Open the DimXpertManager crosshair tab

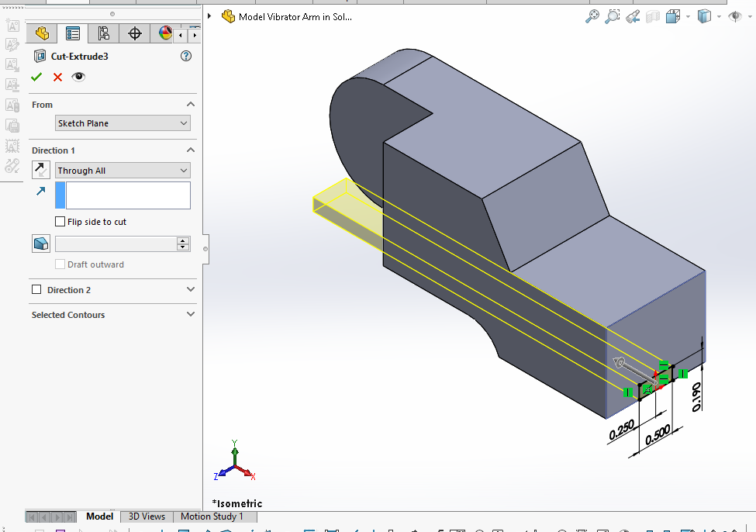(x=135, y=33)
